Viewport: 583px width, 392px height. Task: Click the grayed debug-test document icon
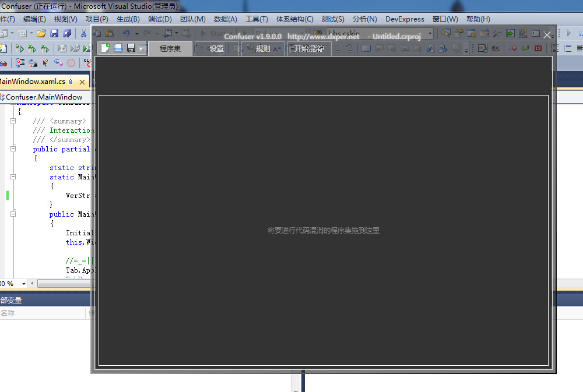coord(62,48)
